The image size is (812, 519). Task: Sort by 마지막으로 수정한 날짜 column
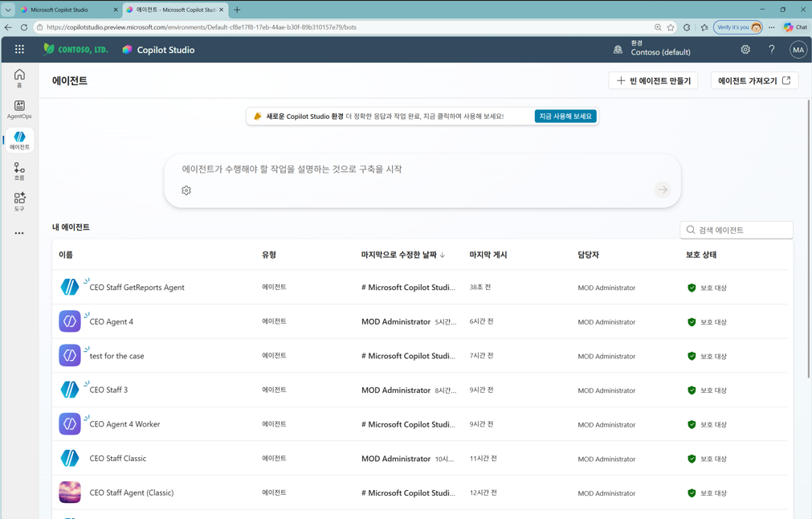pyautogui.click(x=403, y=255)
